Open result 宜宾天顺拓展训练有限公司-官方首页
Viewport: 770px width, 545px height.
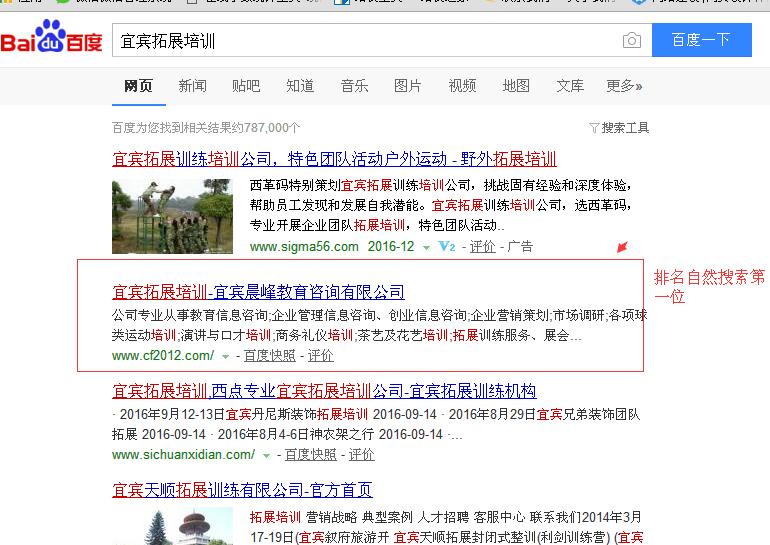click(x=242, y=490)
